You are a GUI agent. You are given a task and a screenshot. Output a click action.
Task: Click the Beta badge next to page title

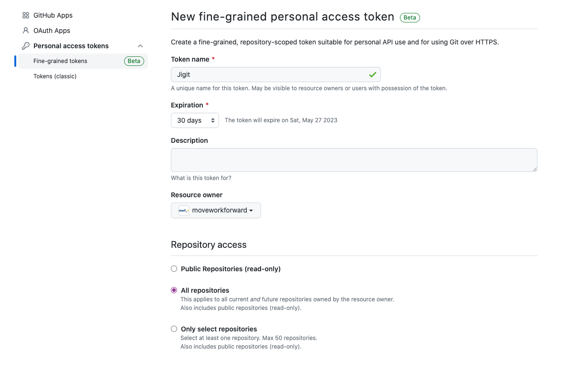click(x=409, y=18)
